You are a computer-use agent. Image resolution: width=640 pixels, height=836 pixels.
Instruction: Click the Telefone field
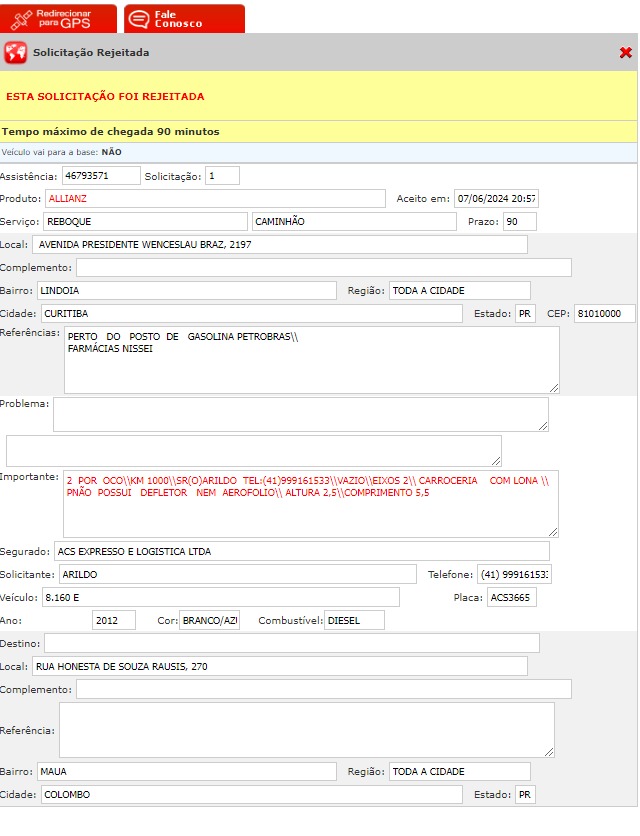514,574
